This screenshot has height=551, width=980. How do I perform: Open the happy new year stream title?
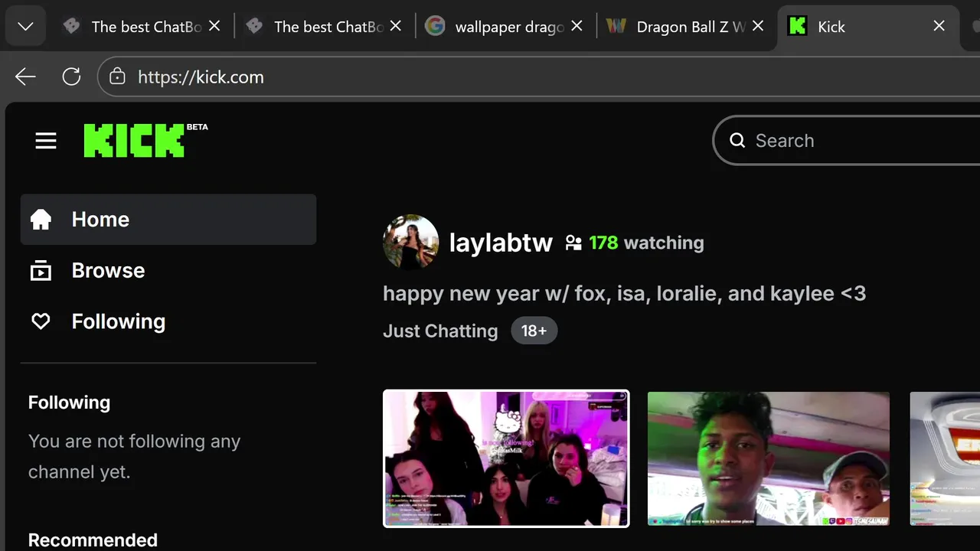pos(624,293)
